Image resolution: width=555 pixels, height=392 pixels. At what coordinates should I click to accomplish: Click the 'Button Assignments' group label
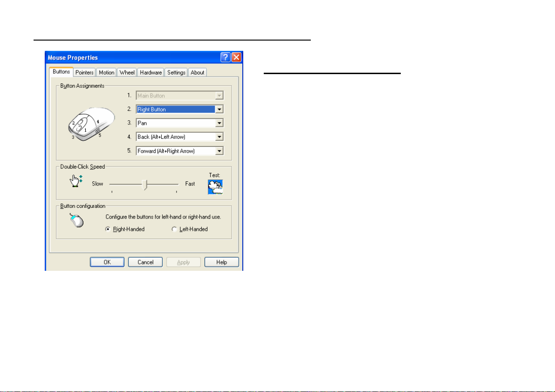click(x=82, y=86)
